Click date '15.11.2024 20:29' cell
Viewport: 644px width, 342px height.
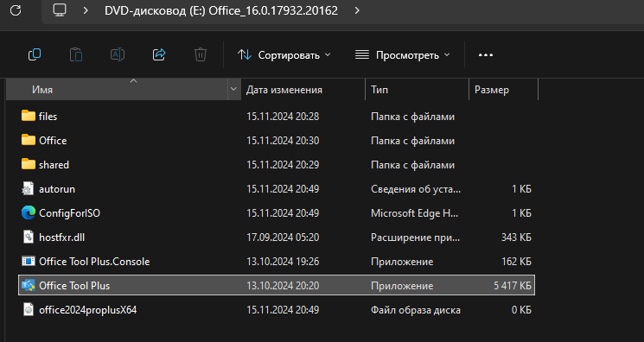tap(283, 165)
